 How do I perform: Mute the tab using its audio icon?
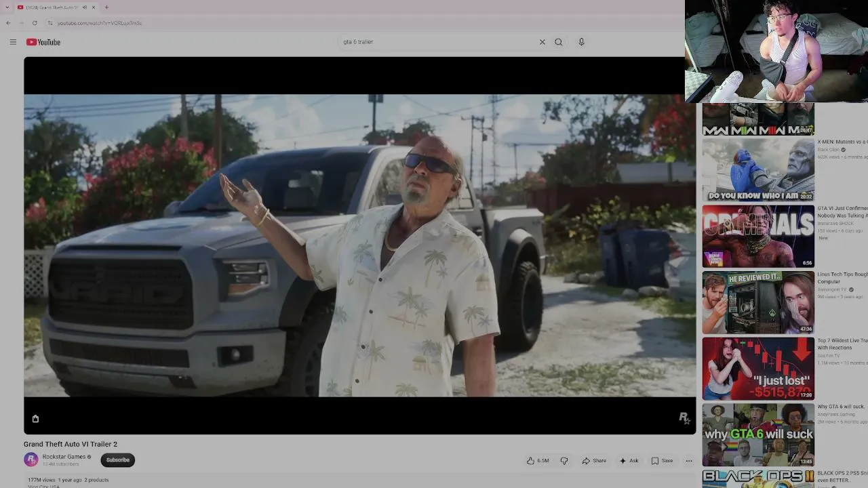click(x=84, y=7)
